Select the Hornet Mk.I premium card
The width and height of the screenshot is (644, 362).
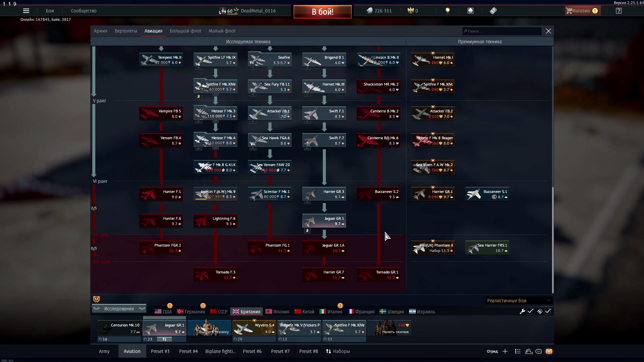(433, 60)
